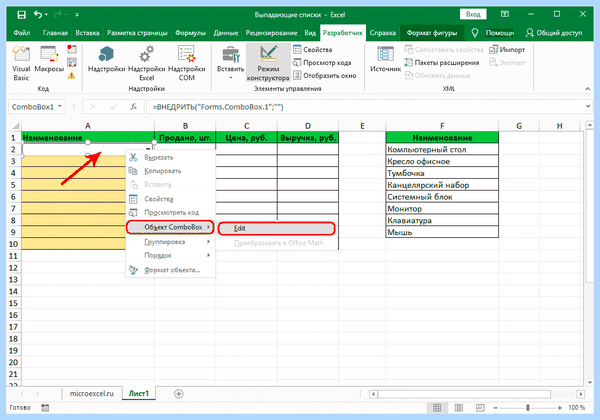Open the Visual Basic editor

click(21, 63)
